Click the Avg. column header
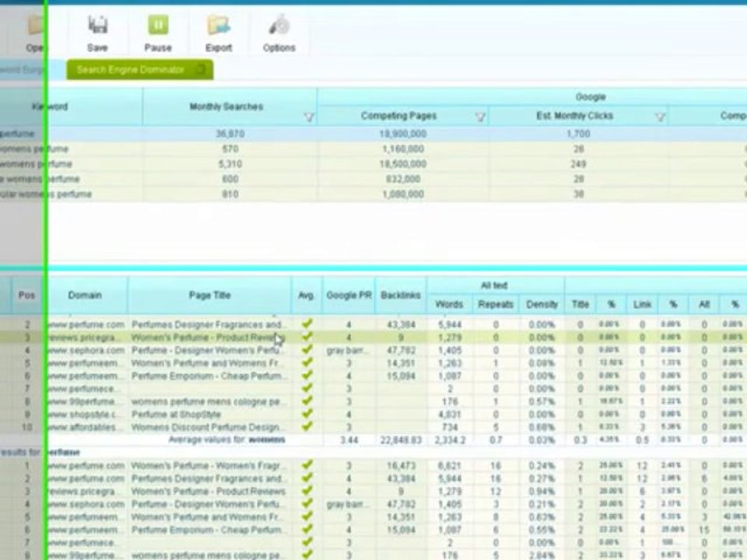The width and height of the screenshot is (747, 560). point(307,296)
